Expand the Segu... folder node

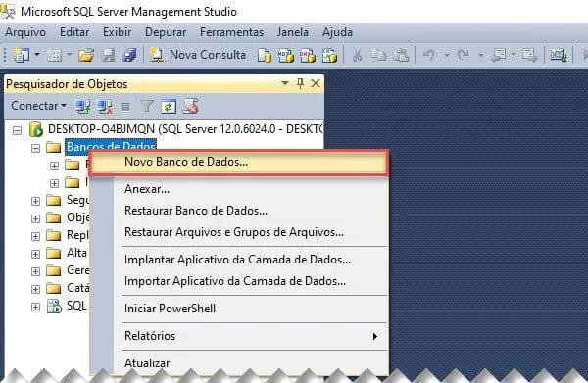35,201
